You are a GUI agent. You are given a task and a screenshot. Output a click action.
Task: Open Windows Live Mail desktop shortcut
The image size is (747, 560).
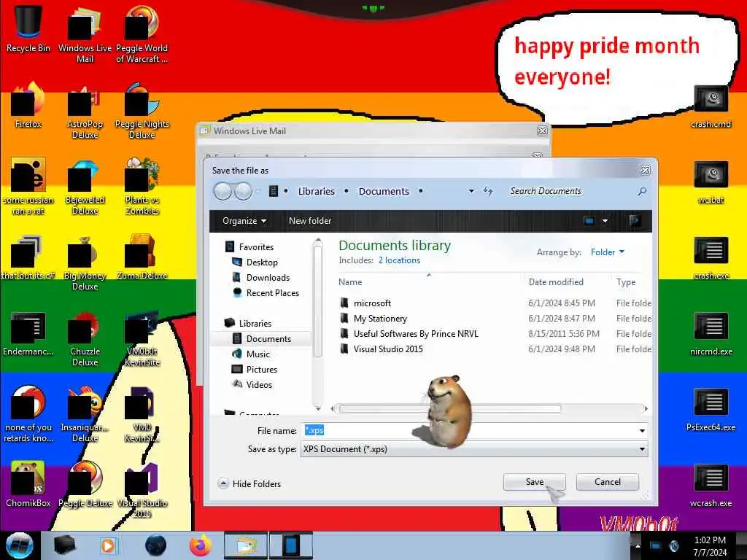[85, 34]
